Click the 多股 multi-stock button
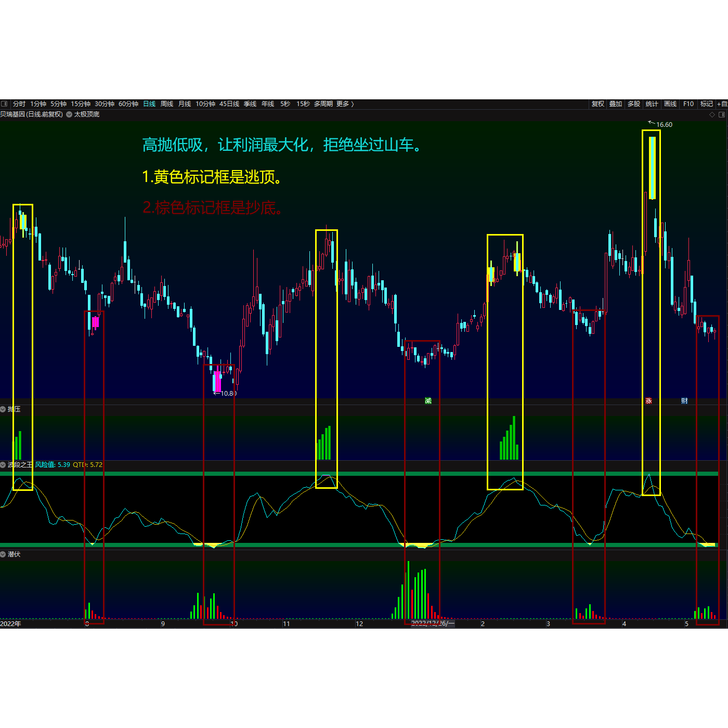Viewport: 728px width, 728px height. 634,104
